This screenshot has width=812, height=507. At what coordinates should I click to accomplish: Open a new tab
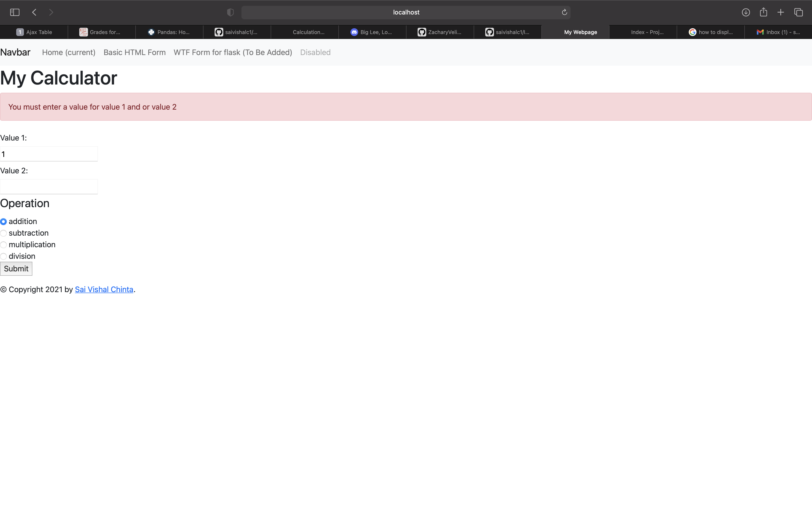780,12
